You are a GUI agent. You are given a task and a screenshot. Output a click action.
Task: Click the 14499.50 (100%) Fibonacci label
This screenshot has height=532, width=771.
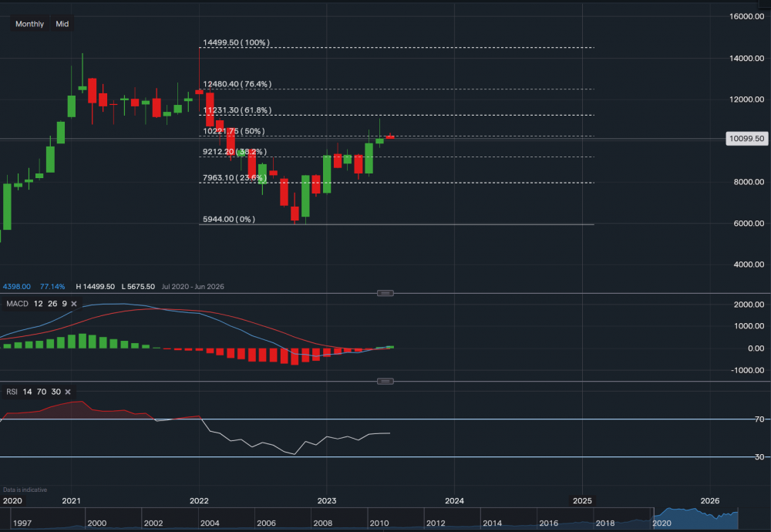(x=237, y=43)
